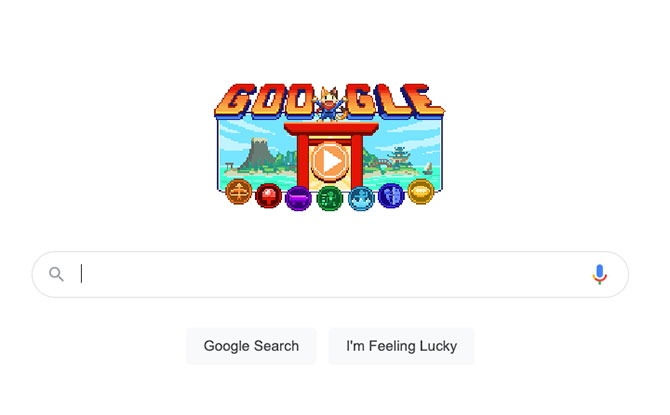The width and height of the screenshot is (670, 415).
Task: Click the orange archery target sport icon
Action: point(238,191)
